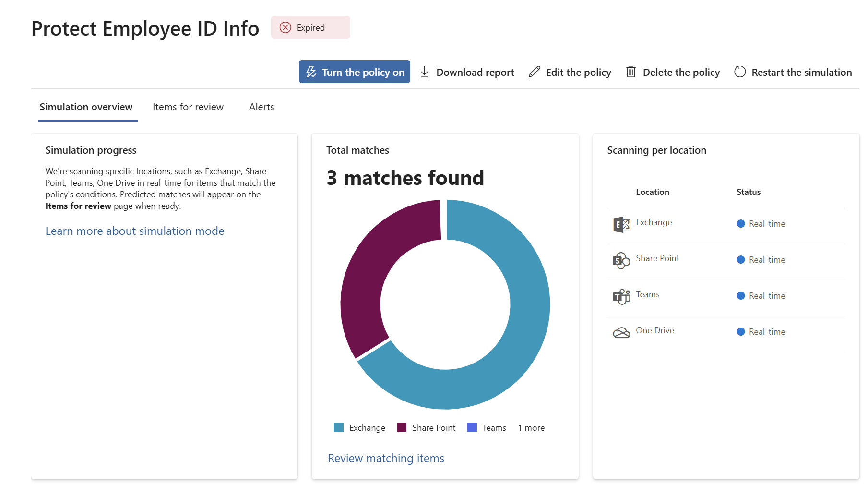Click the circular restart simulation icon
This screenshot has width=868, height=498.
740,72
